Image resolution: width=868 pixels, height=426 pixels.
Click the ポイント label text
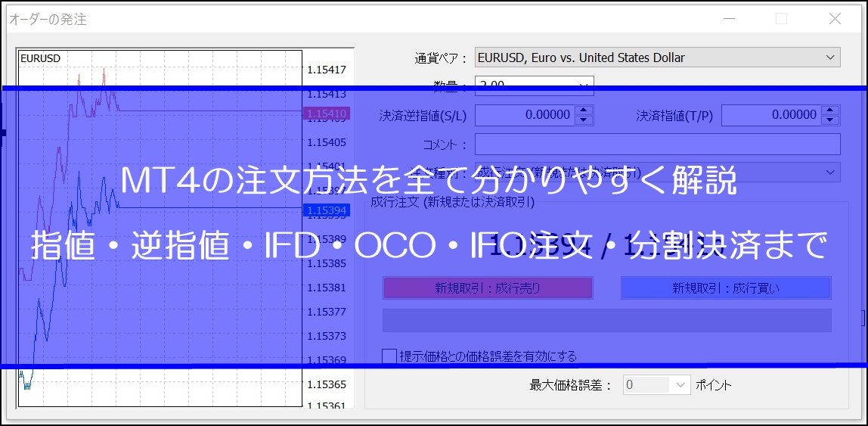pyautogui.click(x=713, y=386)
